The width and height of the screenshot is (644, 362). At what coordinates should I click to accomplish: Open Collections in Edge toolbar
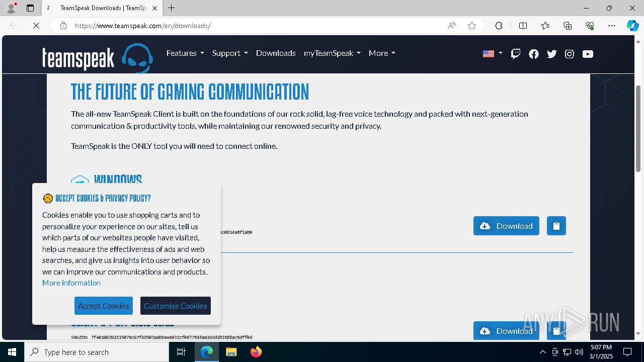pyautogui.click(x=568, y=26)
